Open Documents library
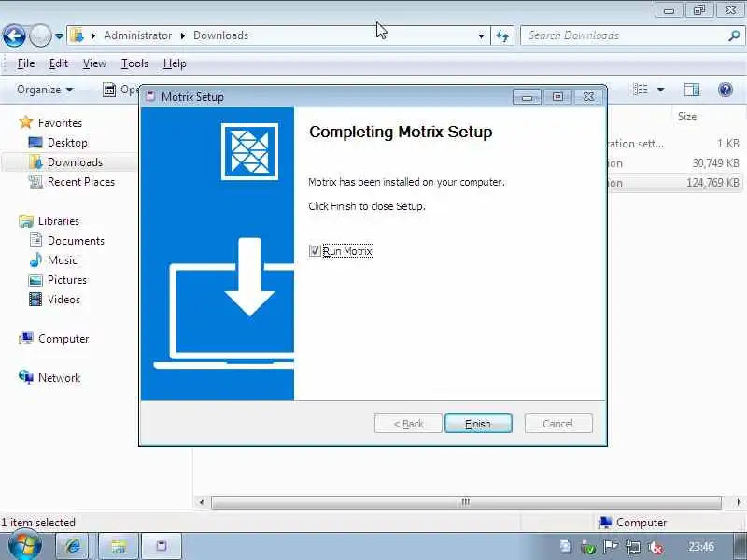 pos(76,241)
